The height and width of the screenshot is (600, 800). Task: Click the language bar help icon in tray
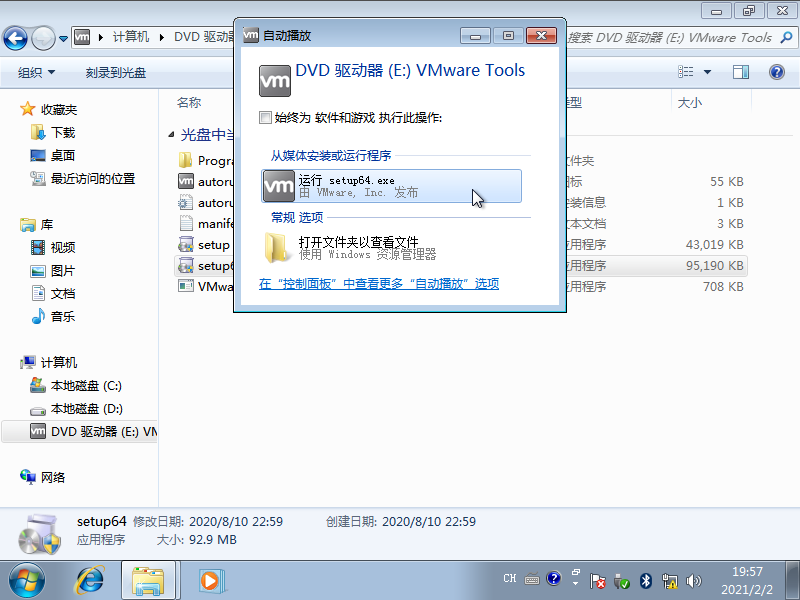554,579
